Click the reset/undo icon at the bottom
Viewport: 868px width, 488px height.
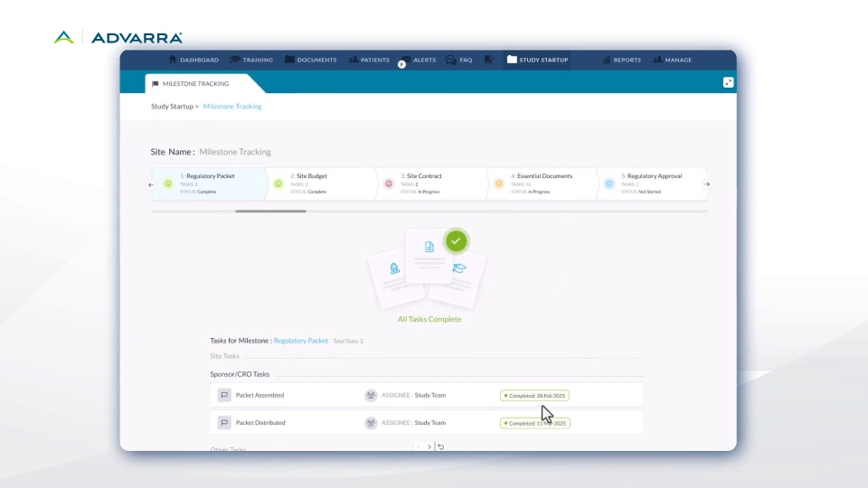pyautogui.click(x=440, y=446)
